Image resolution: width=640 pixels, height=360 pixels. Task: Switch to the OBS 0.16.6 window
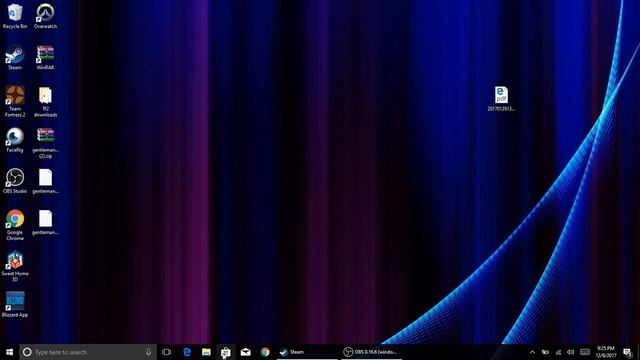371,352
